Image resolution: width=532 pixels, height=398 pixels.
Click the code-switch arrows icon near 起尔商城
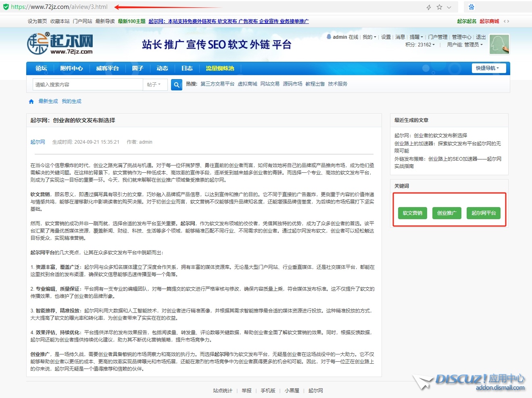point(506,21)
